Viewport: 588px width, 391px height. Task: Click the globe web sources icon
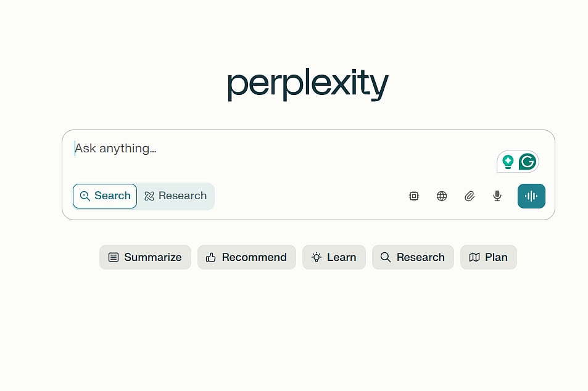click(442, 196)
